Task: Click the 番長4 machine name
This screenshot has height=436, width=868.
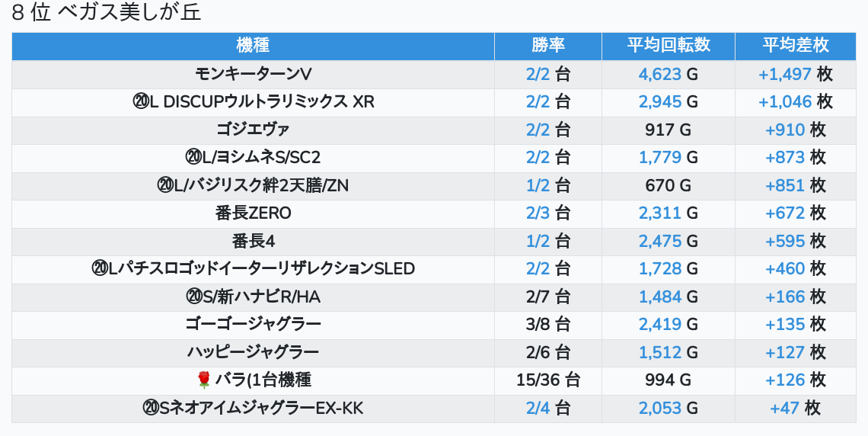Action: click(x=253, y=241)
